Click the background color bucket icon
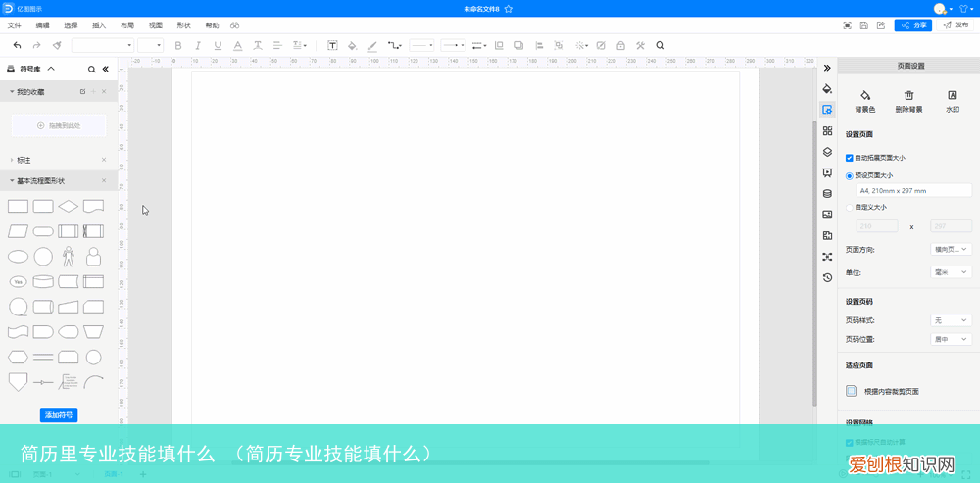This screenshot has height=483, width=980. click(865, 95)
